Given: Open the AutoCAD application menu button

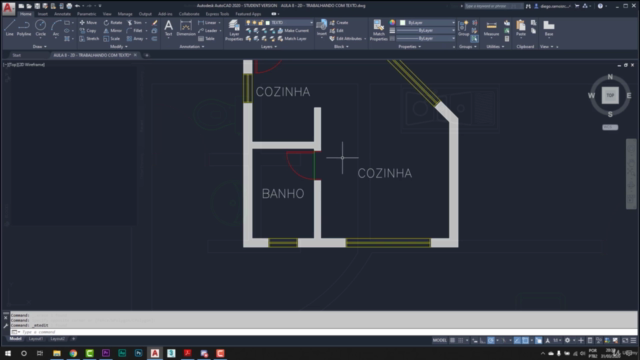Looking at the screenshot, I should [8, 8].
